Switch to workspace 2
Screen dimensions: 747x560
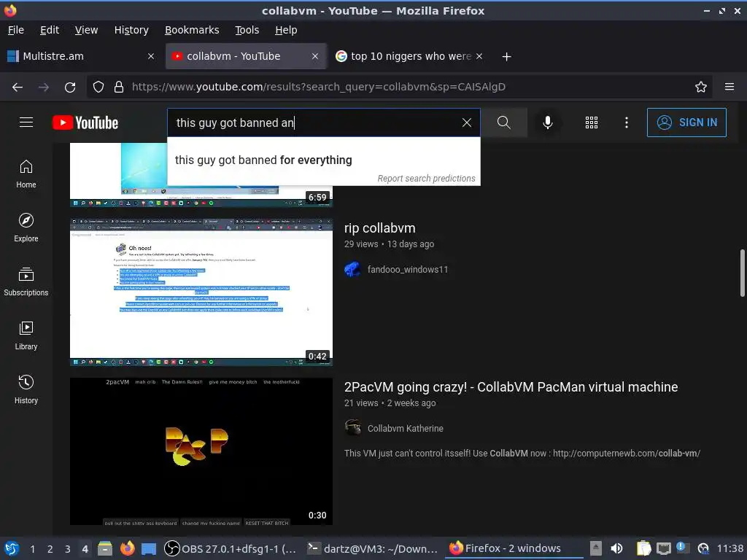click(x=50, y=548)
